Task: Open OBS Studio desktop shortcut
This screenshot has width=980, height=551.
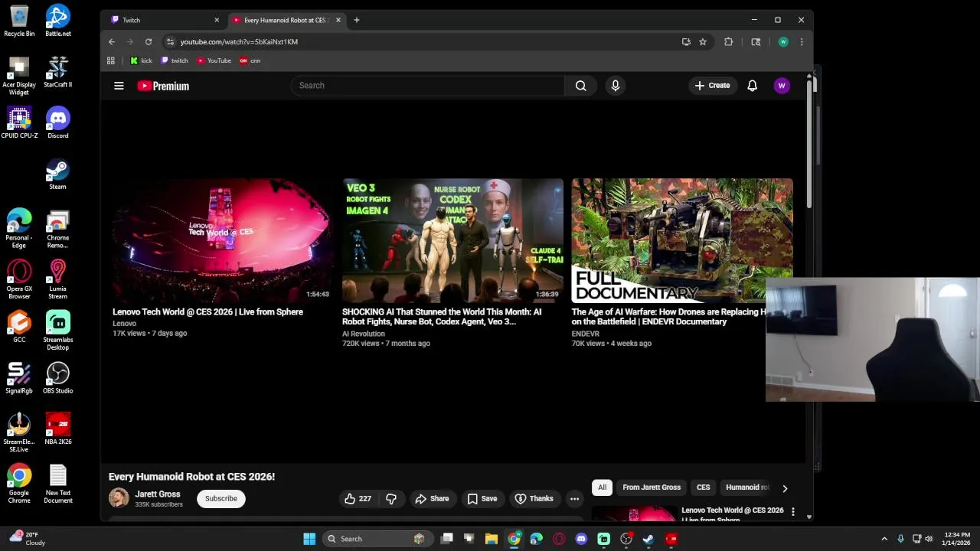Action: (x=58, y=377)
